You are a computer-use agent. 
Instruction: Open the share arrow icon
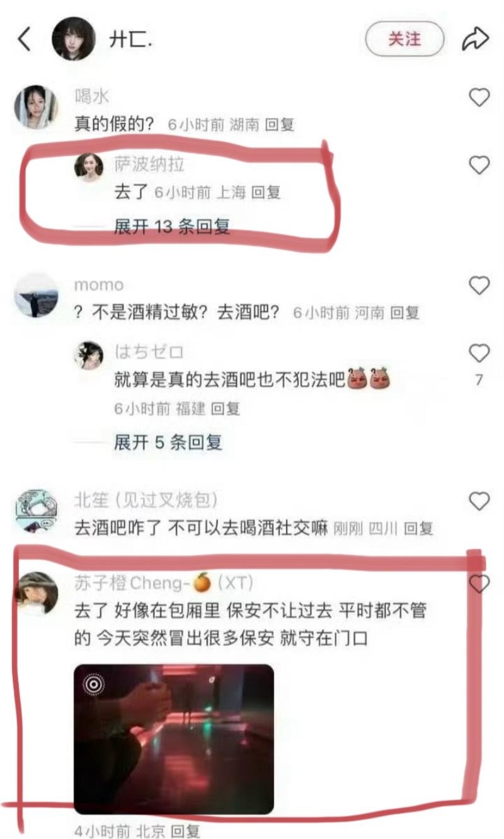tap(476, 39)
